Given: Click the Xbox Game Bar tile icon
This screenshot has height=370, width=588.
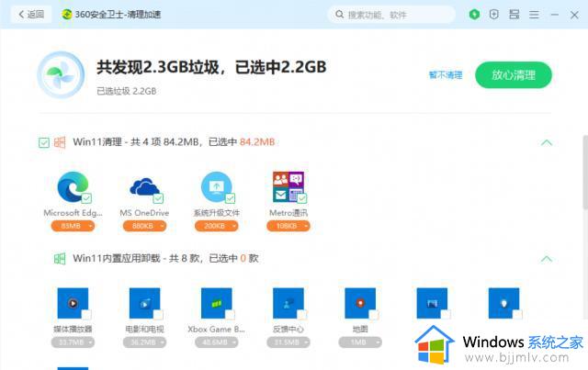Looking at the screenshot, I should pos(217,303).
